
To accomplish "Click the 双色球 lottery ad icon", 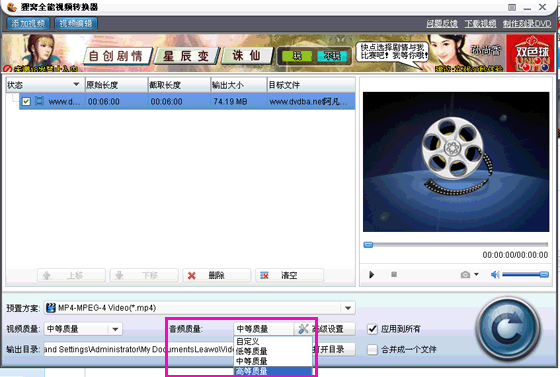I will click(x=530, y=54).
